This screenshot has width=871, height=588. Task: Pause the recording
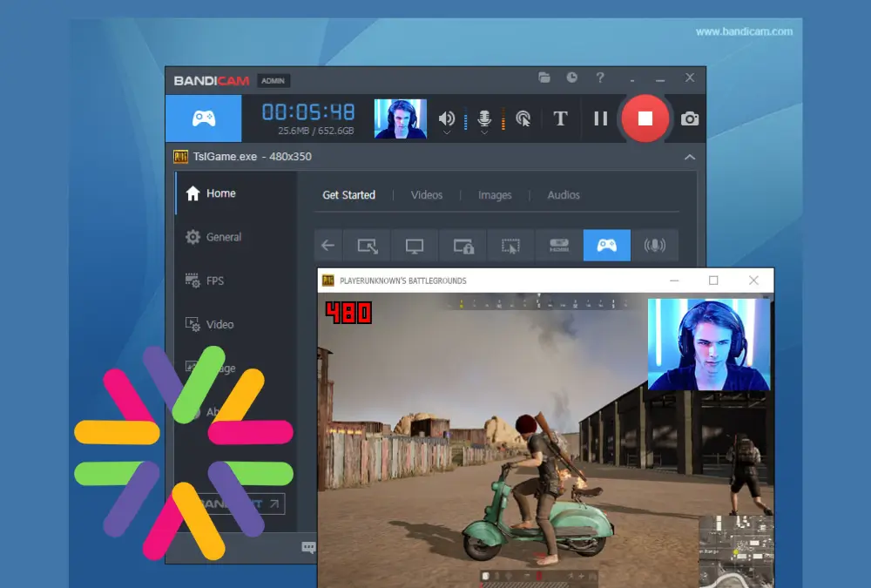pos(600,118)
